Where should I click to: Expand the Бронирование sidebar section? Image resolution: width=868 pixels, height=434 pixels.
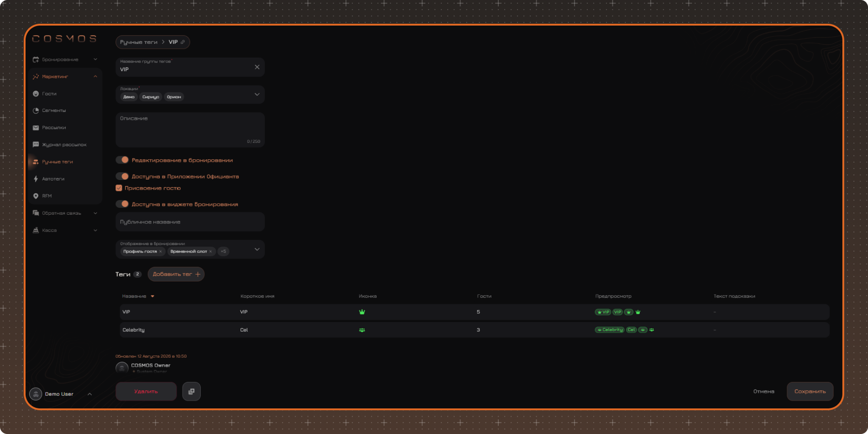(x=95, y=59)
